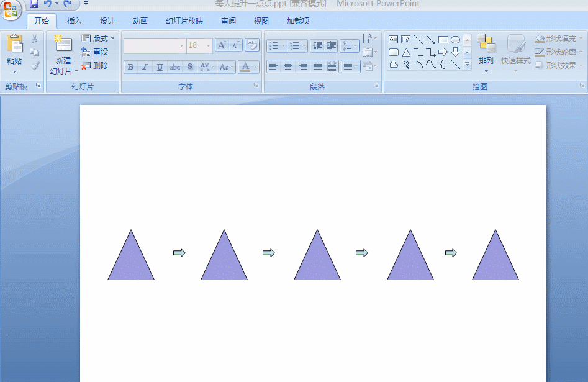This screenshot has width=588, height=382.
Task: Click the Office button logo
Action: [x=11, y=9]
